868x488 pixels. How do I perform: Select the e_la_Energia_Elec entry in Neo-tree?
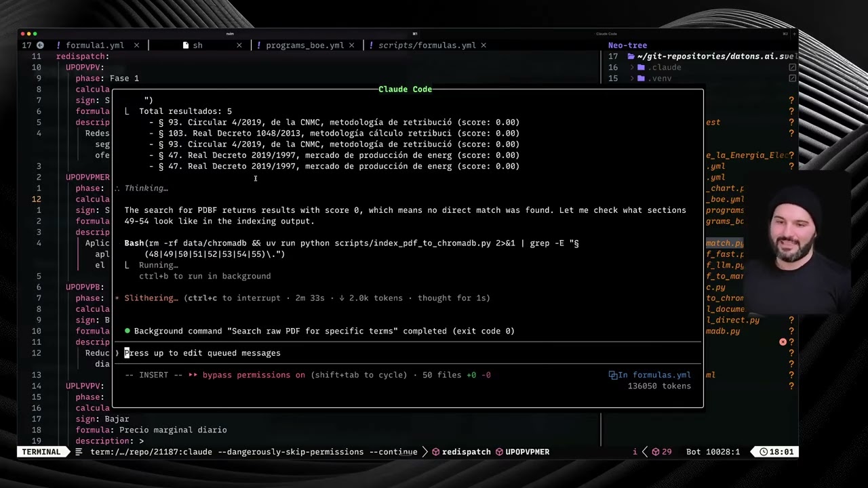point(747,155)
